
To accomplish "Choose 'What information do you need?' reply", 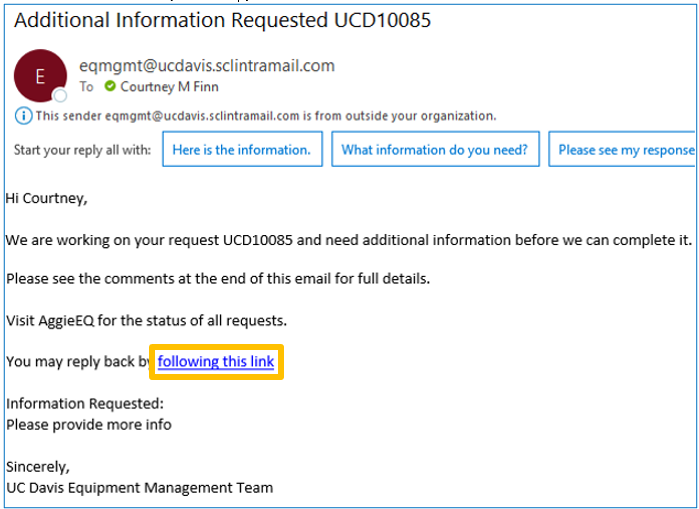I will pos(435,149).
